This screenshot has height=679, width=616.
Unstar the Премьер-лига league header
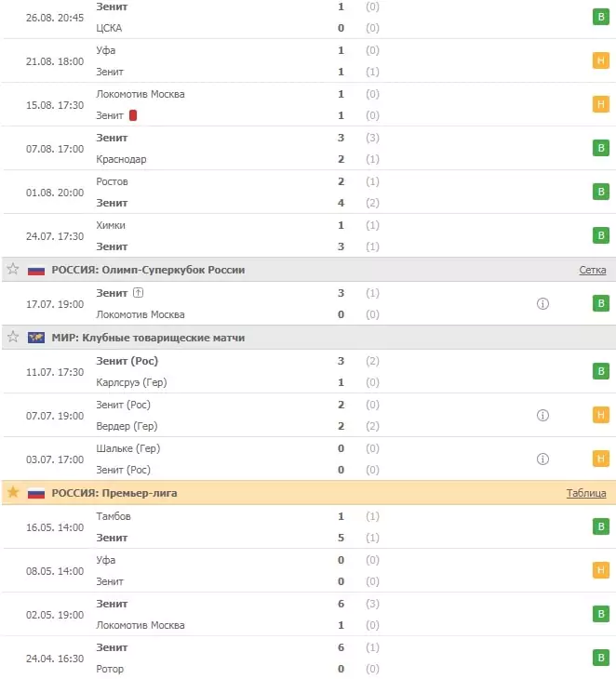(13, 492)
